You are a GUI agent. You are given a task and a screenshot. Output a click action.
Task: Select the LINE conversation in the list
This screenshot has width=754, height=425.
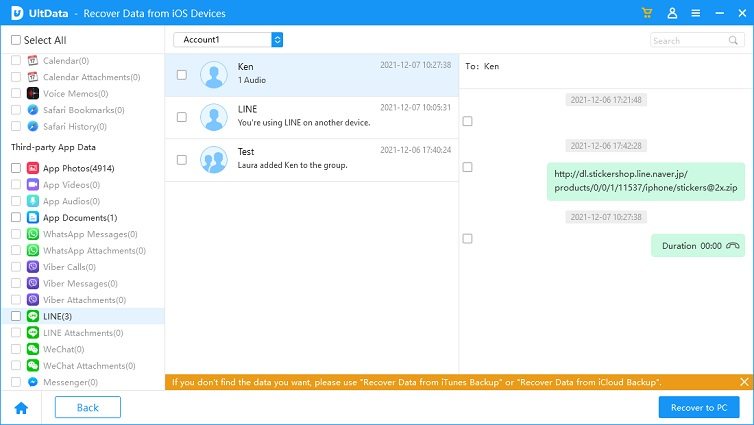click(x=310, y=117)
